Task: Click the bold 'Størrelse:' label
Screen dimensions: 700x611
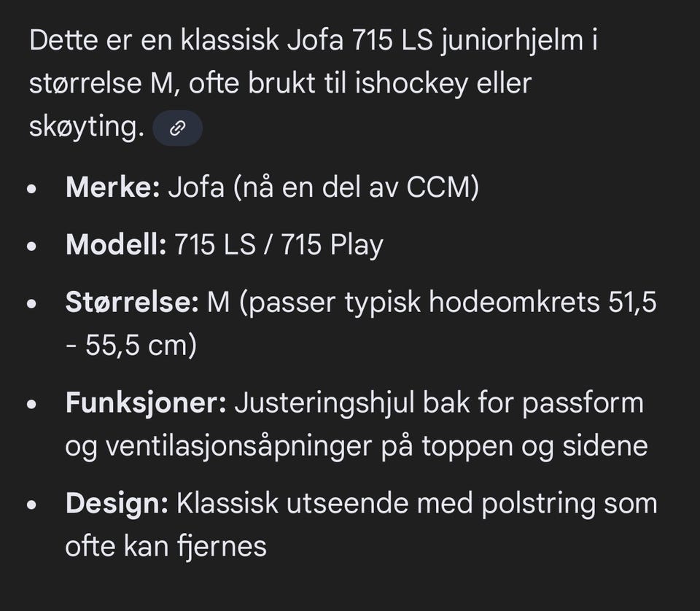Action: coord(132,302)
